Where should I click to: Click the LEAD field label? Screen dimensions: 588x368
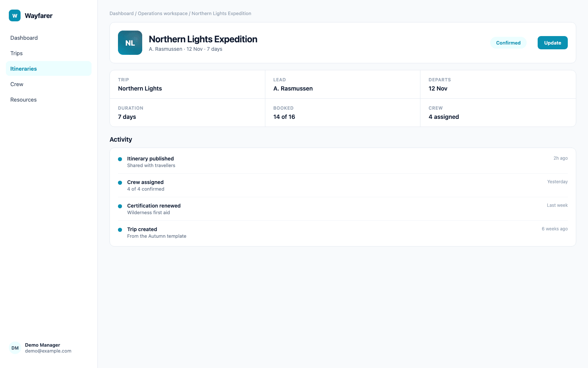pos(279,80)
